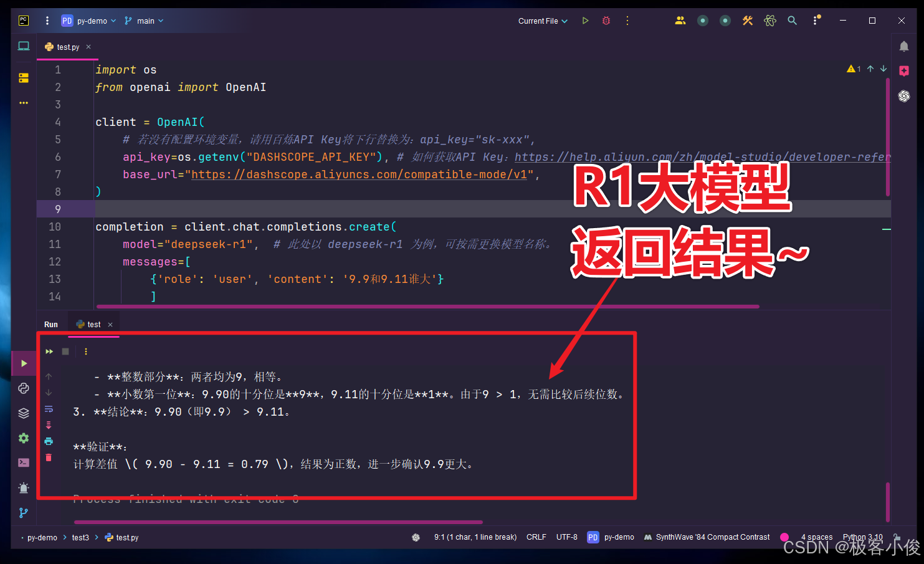Open the yellow server-style tool window icon
Viewport: 924px width, 564px height.
(24, 78)
